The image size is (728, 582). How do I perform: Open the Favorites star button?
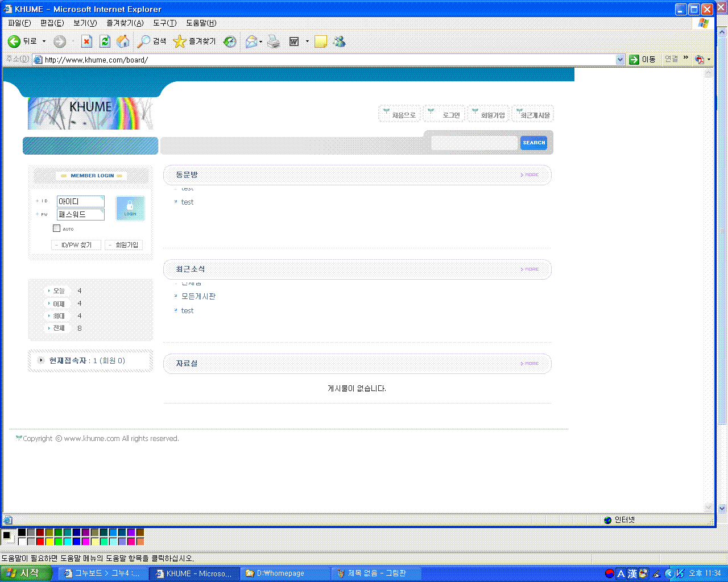(195, 41)
